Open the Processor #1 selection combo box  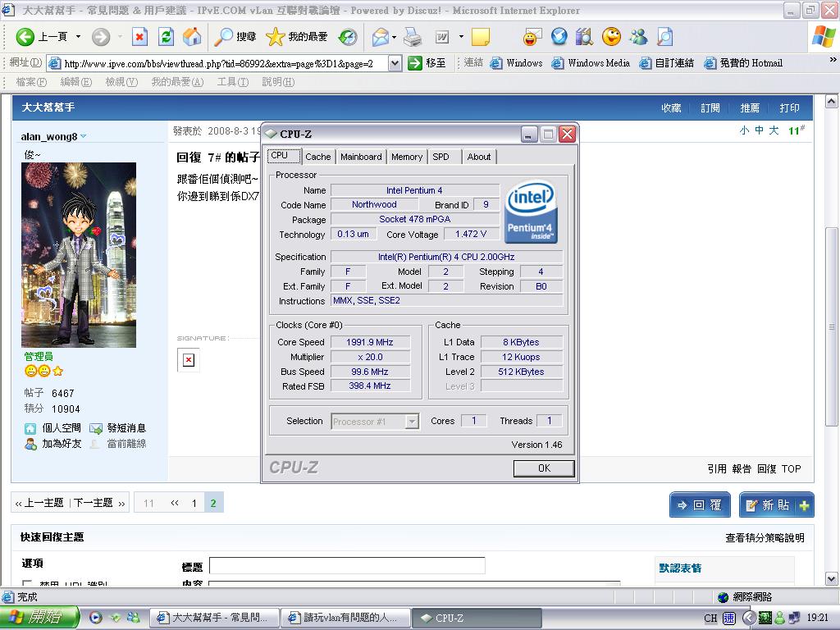[376, 422]
